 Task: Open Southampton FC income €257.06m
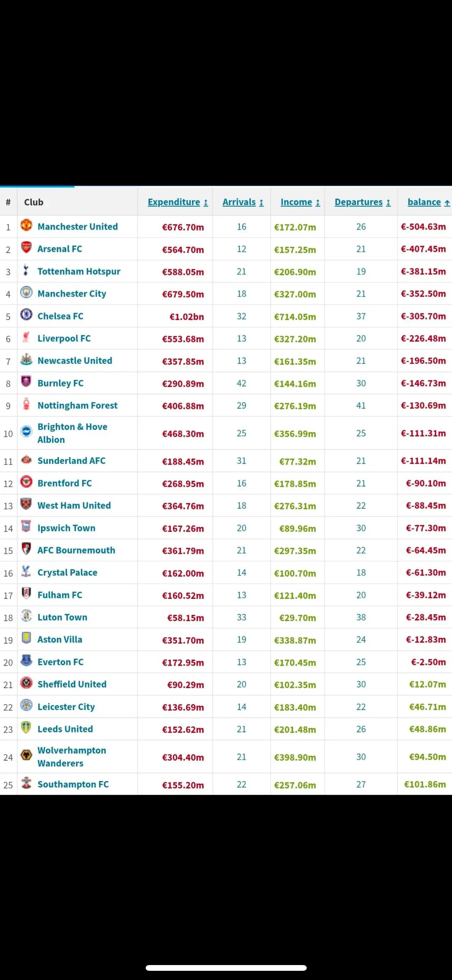tap(295, 785)
